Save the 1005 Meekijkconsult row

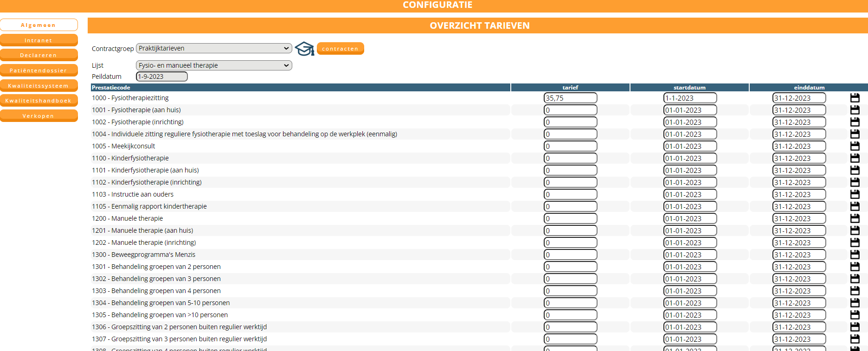[855, 146]
